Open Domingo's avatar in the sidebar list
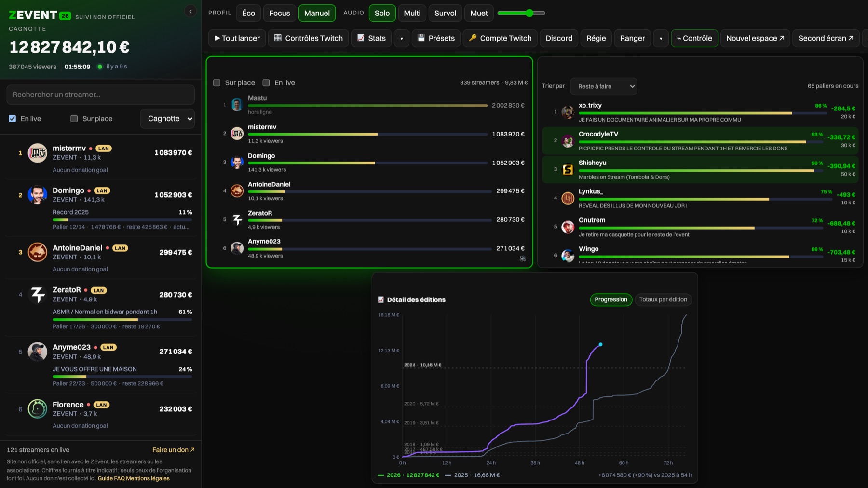This screenshot has width=868, height=488. click(x=37, y=195)
